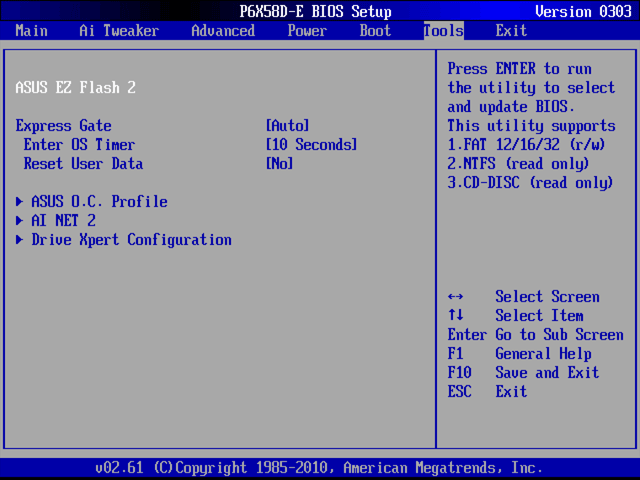Select the highlighted Tools tab
The height and width of the screenshot is (480, 640).
pyautogui.click(x=444, y=31)
